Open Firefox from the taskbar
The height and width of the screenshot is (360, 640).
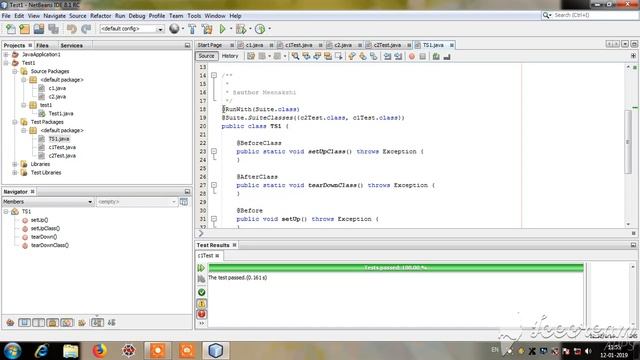point(99,351)
